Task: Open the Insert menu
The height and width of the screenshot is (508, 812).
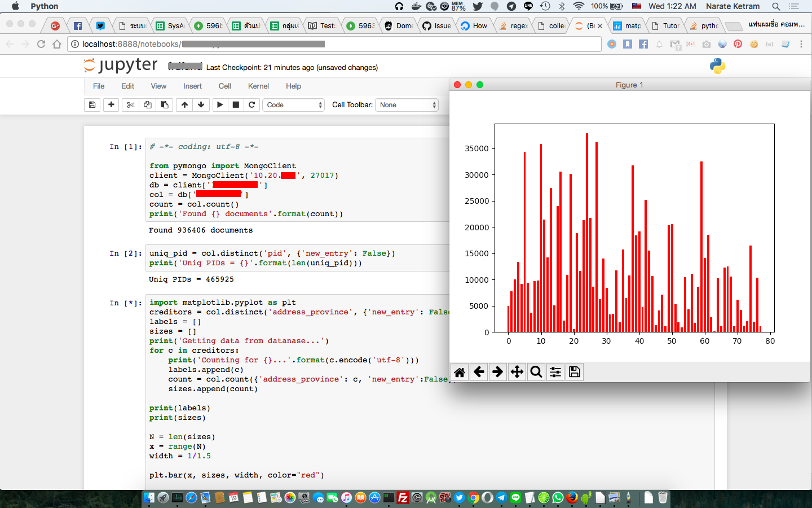Action: 192,86
